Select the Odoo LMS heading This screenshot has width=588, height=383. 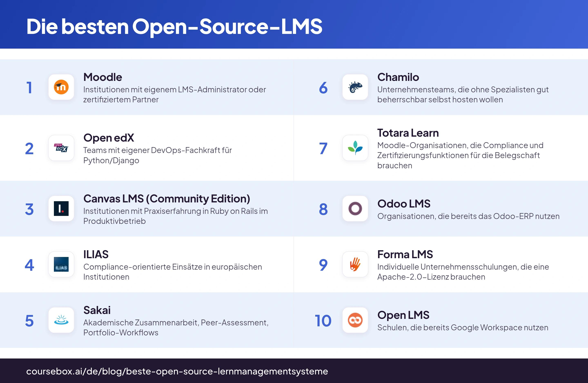coord(404,204)
